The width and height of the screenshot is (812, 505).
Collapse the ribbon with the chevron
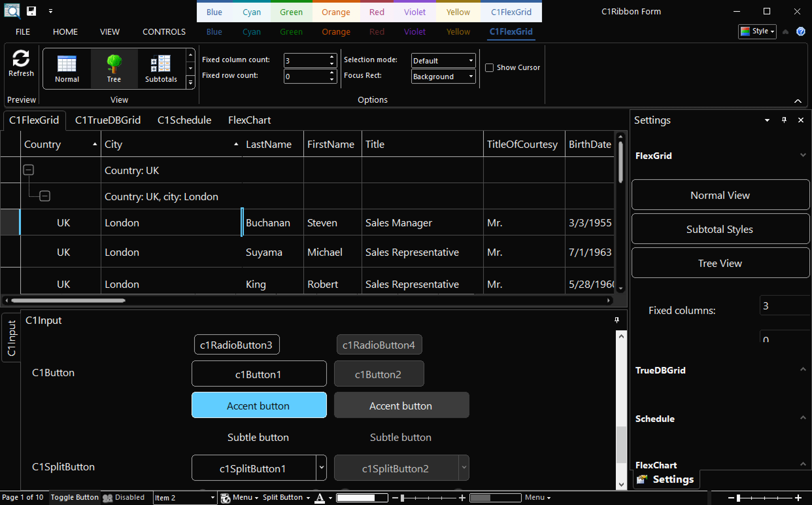(798, 101)
